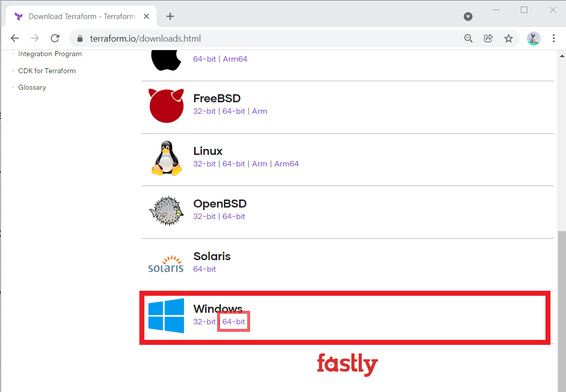Open a new browser tab
This screenshot has width=566, height=392.
click(169, 16)
